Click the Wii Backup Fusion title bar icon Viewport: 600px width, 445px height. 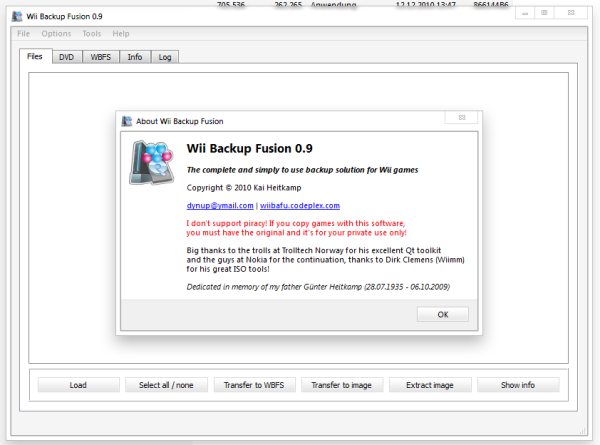click(17, 15)
